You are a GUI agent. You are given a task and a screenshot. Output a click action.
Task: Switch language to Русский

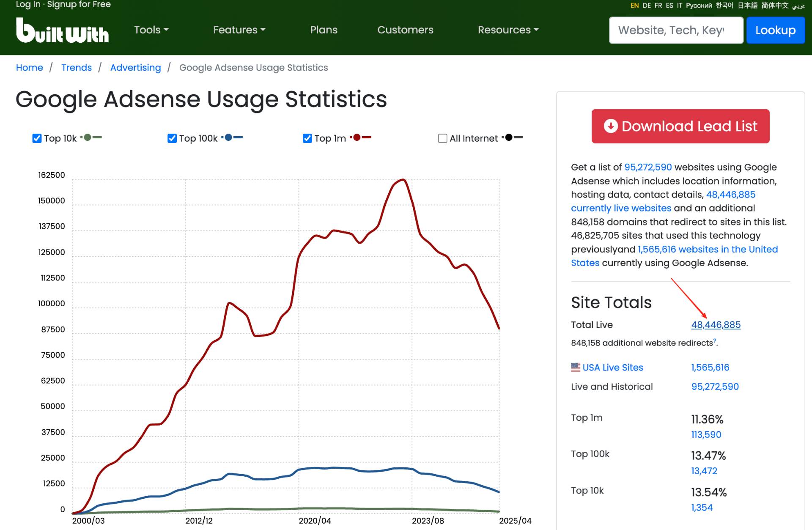(699, 5)
